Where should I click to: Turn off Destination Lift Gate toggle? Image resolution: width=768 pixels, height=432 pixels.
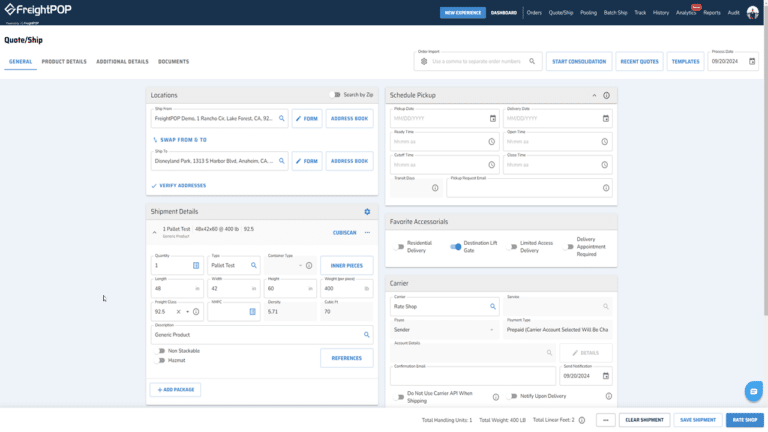pos(455,246)
